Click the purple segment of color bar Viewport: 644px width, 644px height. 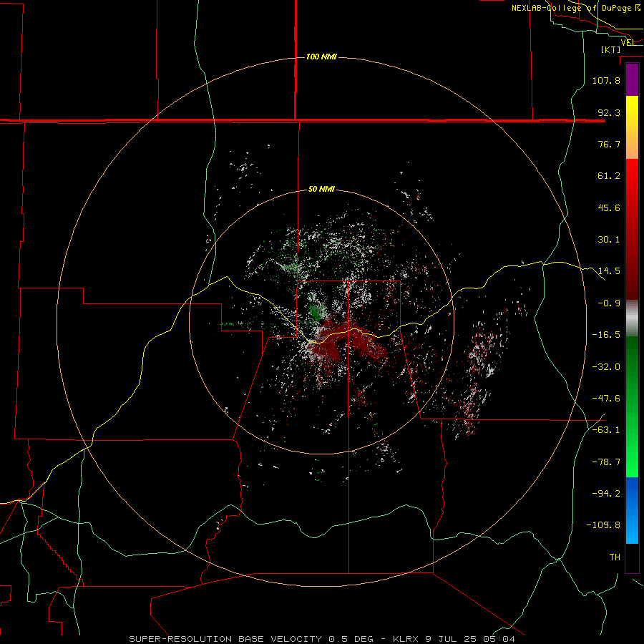pyautogui.click(x=632, y=79)
